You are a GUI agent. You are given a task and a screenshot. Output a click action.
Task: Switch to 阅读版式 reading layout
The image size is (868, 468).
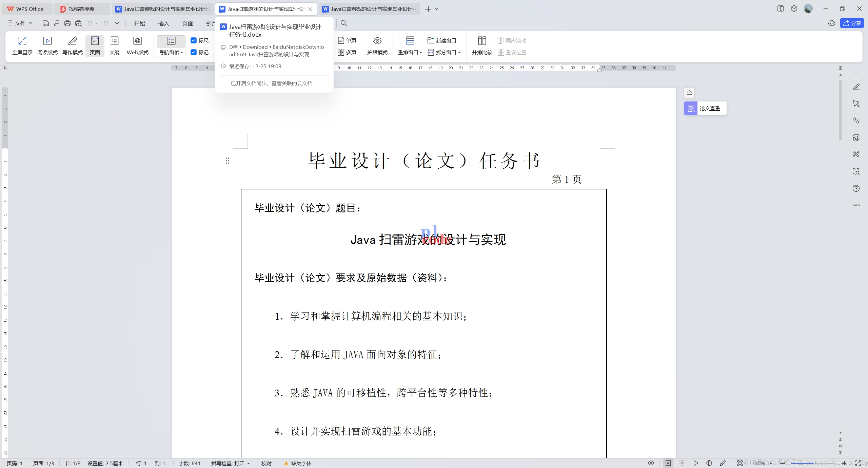tap(47, 46)
